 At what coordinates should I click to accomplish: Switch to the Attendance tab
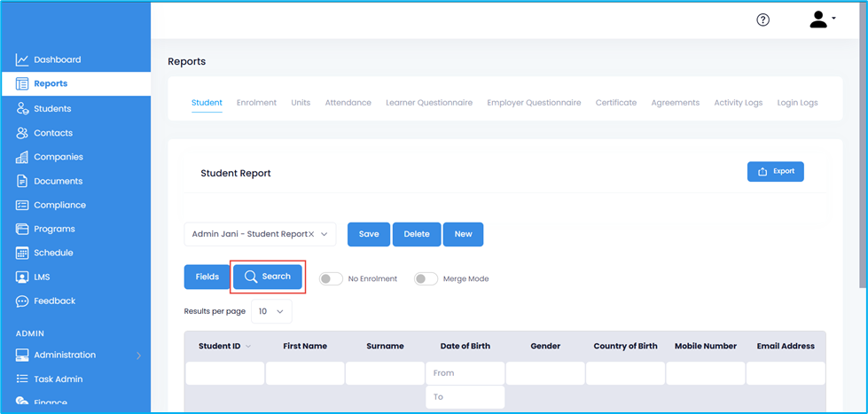click(348, 103)
